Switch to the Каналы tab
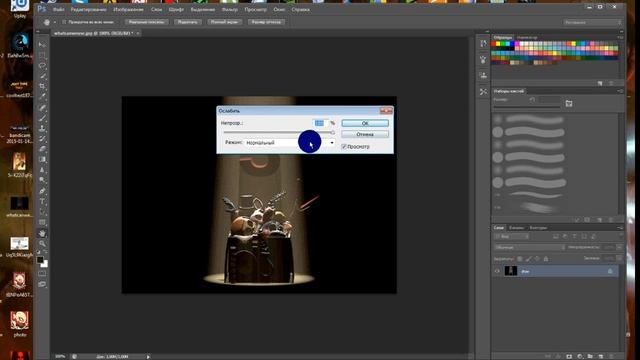The width and height of the screenshot is (640, 360). pos(516,228)
